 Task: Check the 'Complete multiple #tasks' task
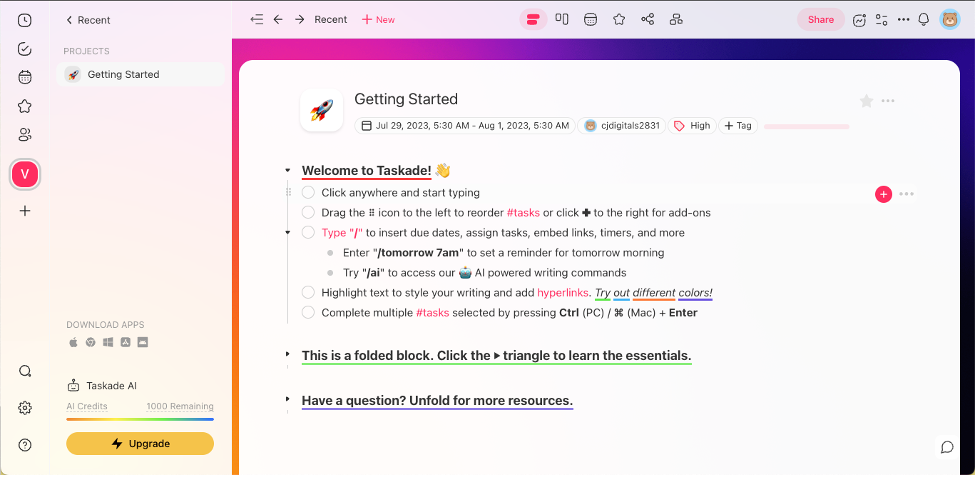click(x=308, y=312)
